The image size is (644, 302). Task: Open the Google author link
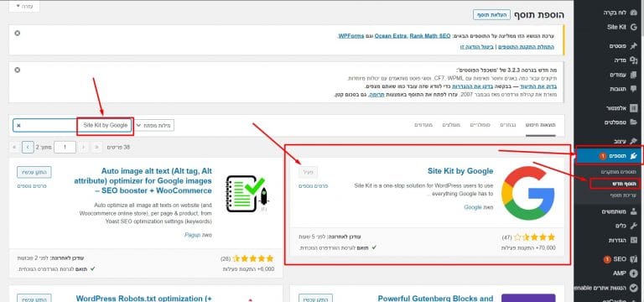point(473,207)
